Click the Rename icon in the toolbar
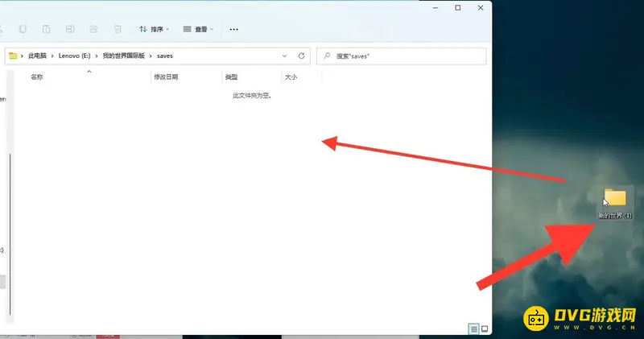The width and height of the screenshot is (644, 339). tap(70, 29)
